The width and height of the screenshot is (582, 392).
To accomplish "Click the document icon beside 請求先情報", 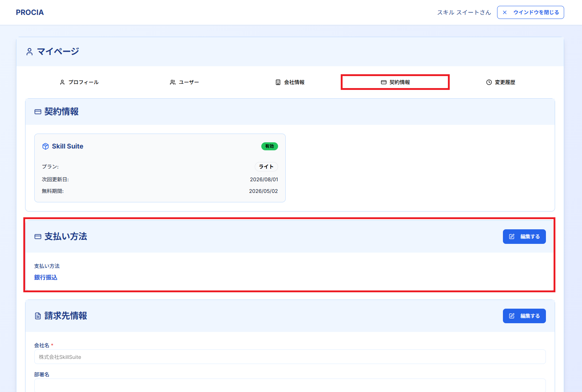I will 38,316.
